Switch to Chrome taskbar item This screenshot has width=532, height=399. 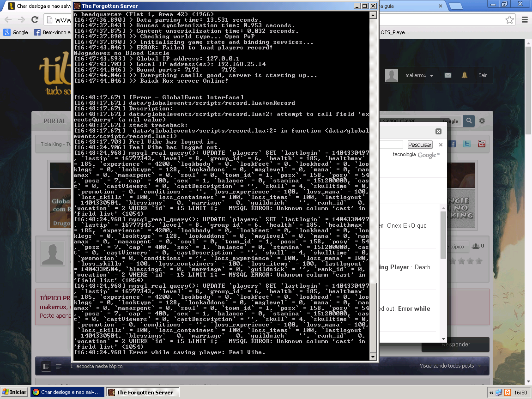[x=67, y=392]
